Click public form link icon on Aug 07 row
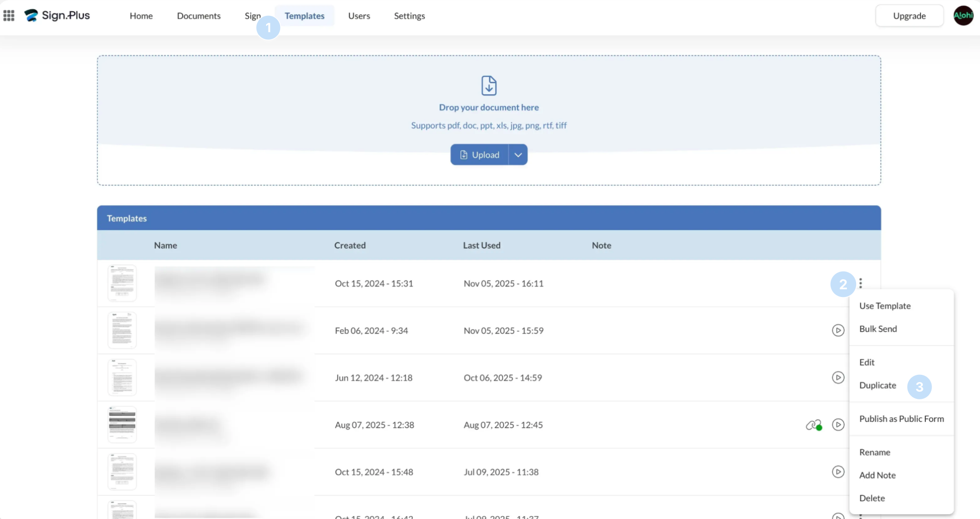 [813, 425]
